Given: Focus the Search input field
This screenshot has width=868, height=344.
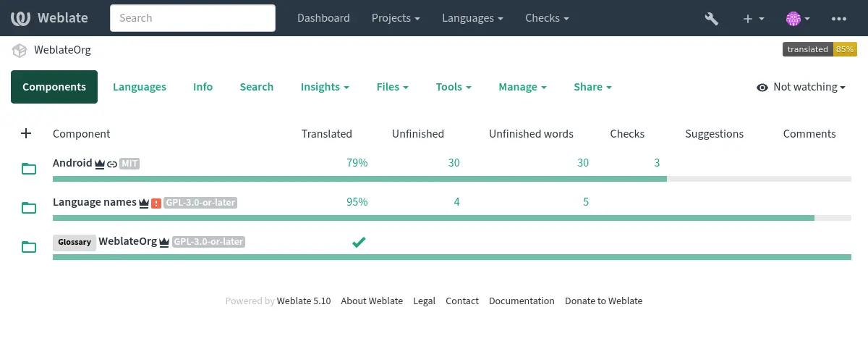Looking at the screenshot, I should [x=192, y=18].
